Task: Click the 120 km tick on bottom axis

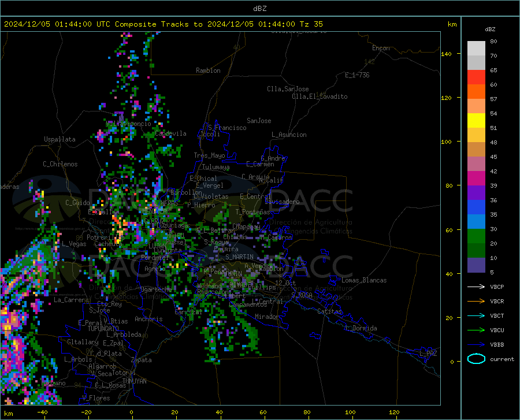Action: point(394,412)
